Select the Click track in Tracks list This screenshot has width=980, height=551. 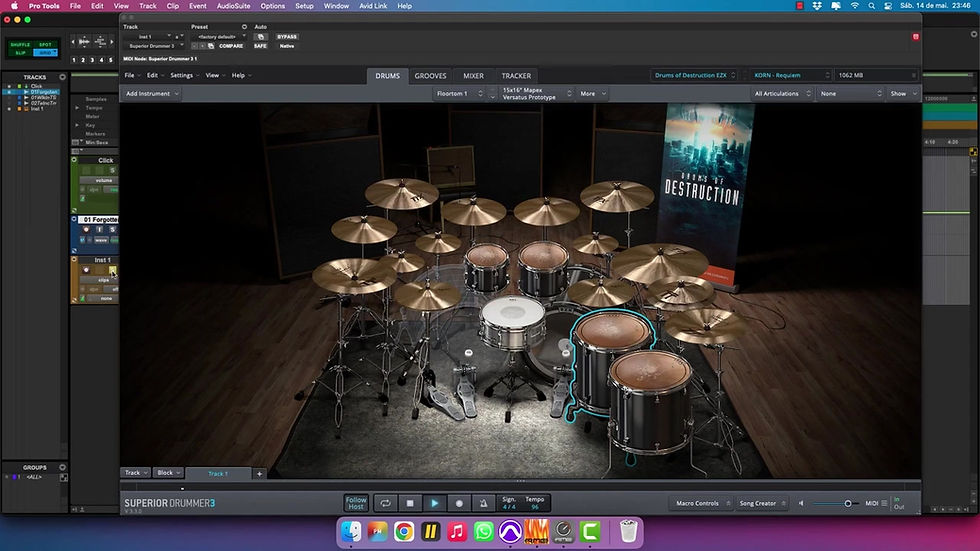(36, 86)
